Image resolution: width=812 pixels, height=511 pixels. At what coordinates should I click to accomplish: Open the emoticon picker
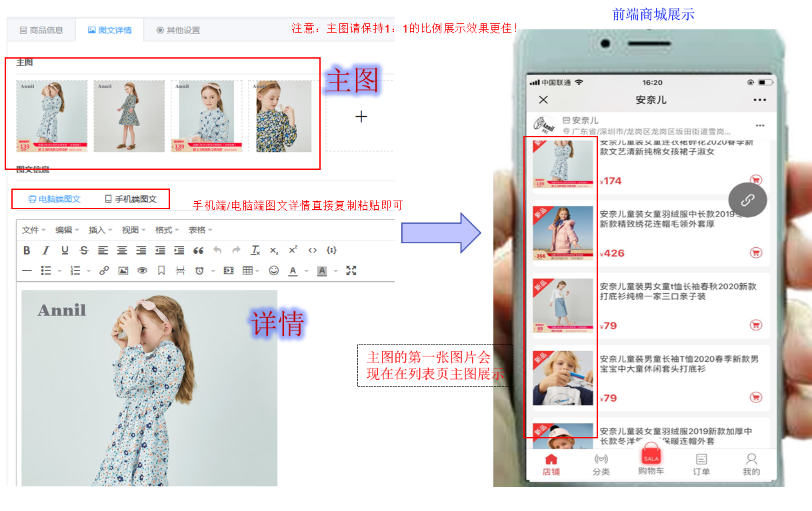pos(273,270)
